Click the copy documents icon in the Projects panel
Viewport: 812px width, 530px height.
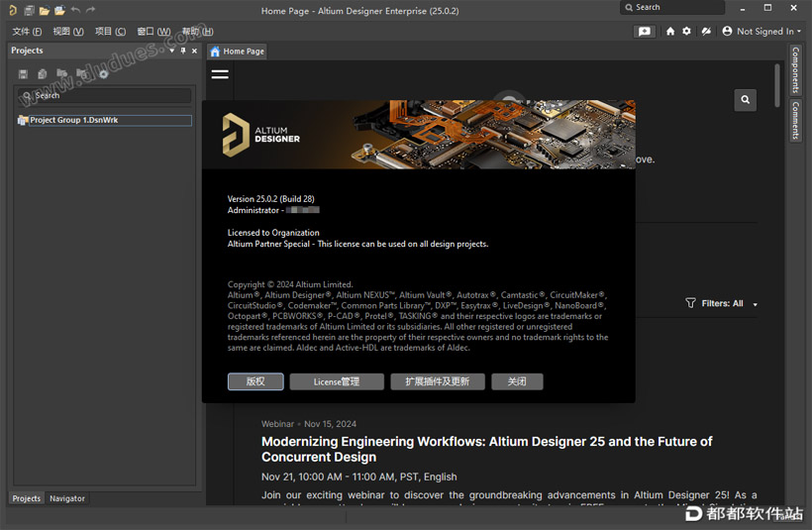pos(42,74)
